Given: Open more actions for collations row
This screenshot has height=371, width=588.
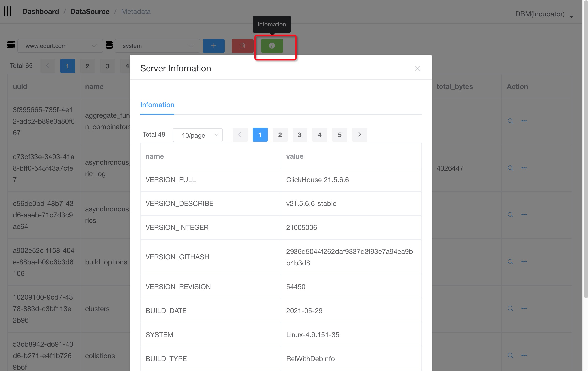Looking at the screenshot, I should click(x=524, y=355).
